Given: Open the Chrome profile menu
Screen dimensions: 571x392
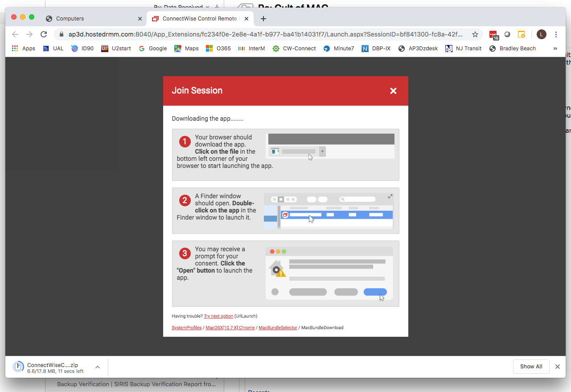Looking at the screenshot, I should tap(541, 34).
